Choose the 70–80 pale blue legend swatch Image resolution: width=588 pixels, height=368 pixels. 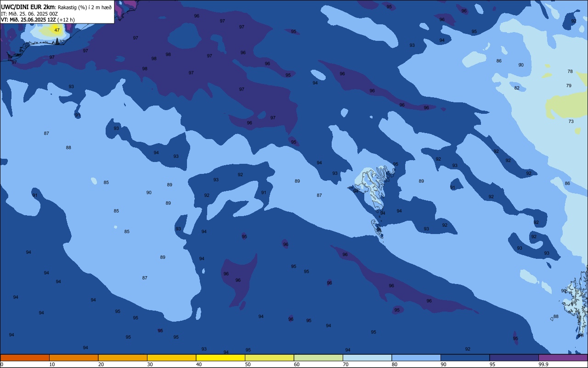(x=367, y=357)
